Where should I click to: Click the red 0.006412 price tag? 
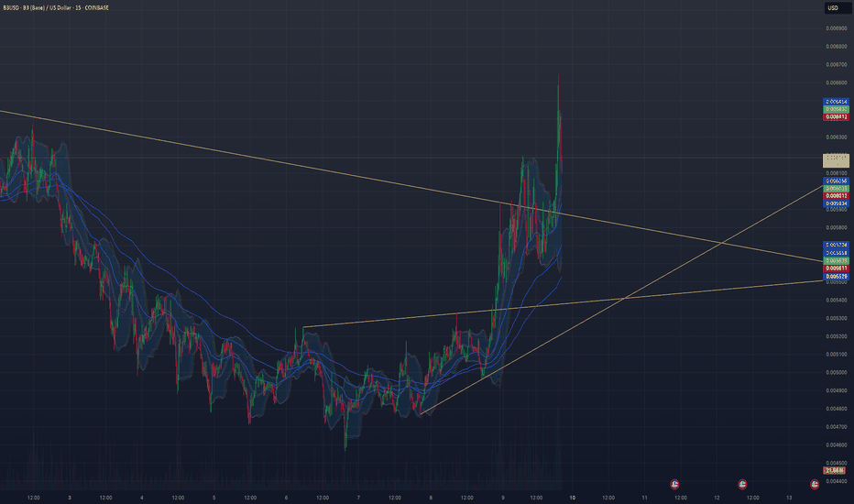tap(836, 117)
